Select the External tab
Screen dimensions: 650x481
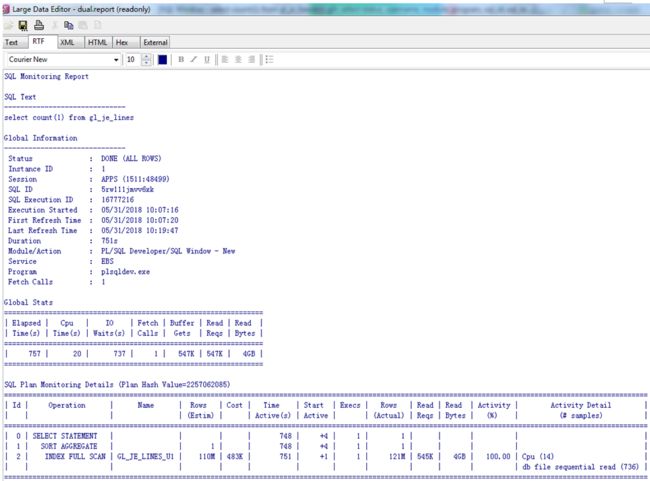pyautogui.click(x=155, y=42)
